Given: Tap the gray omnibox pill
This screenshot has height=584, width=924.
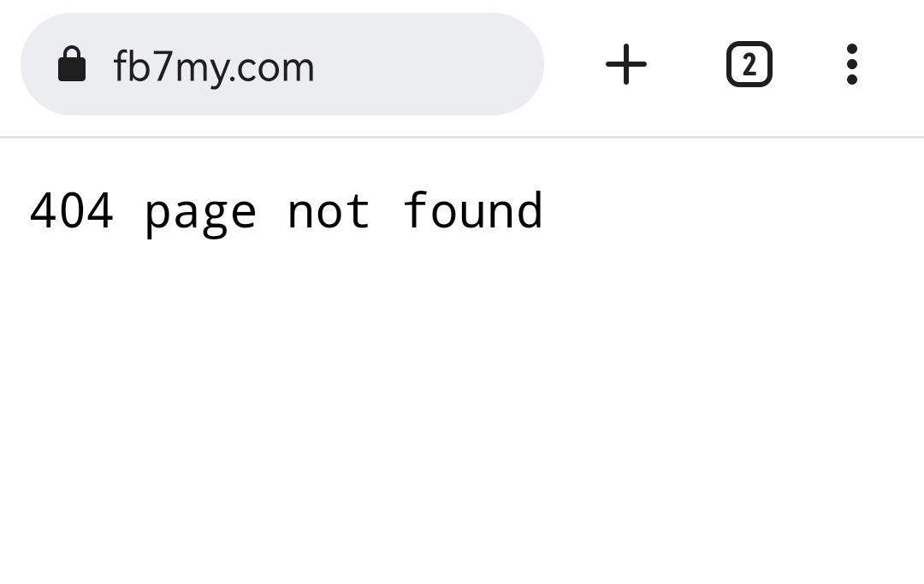Looking at the screenshot, I should [411, 64].
